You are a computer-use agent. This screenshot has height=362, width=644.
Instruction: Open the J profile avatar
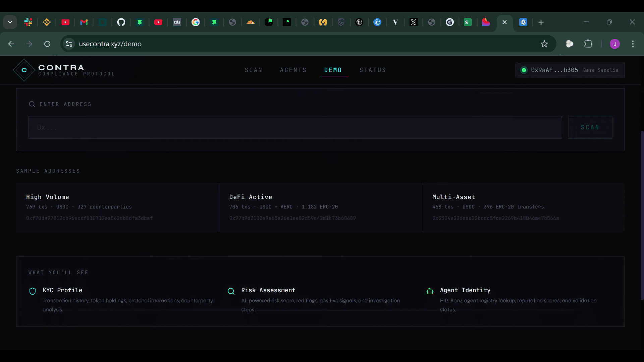[614, 44]
